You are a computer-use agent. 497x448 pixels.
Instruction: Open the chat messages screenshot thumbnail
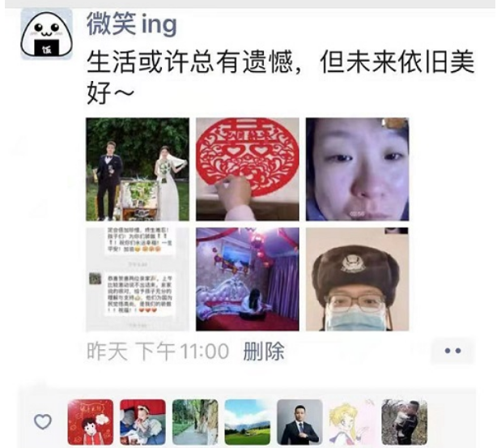(x=138, y=279)
